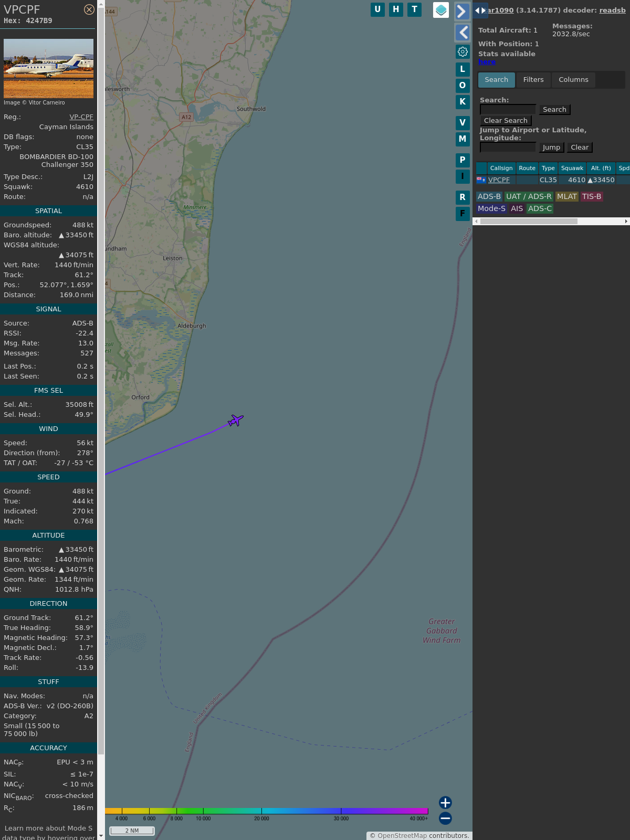Click the OpenStreetMap attribution link
The width and height of the screenshot is (630, 840).
tap(402, 836)
